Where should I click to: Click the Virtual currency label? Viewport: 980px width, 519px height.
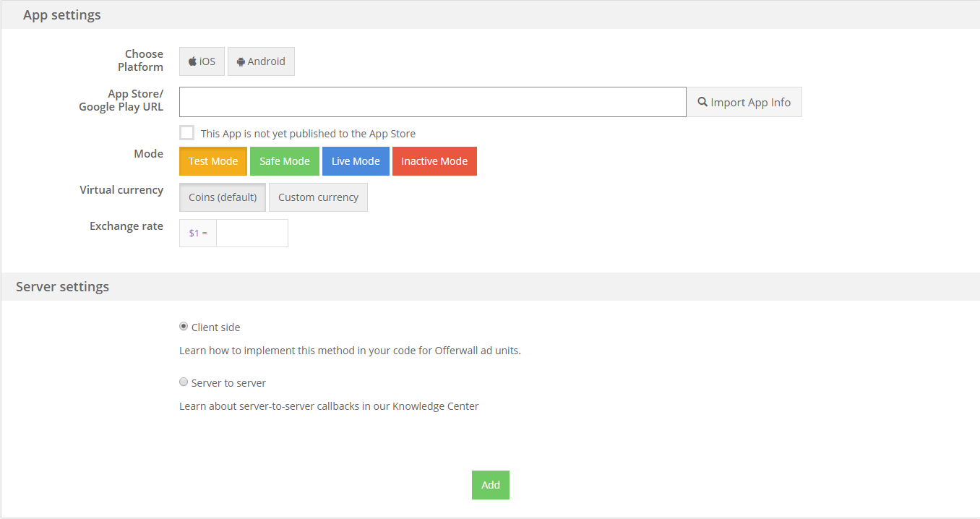121,190
